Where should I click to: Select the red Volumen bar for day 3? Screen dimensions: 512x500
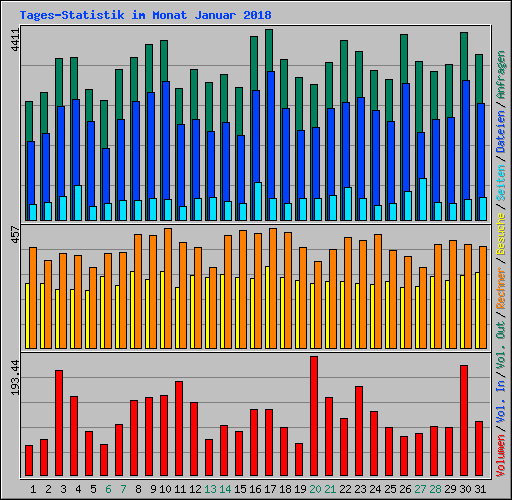59,423
